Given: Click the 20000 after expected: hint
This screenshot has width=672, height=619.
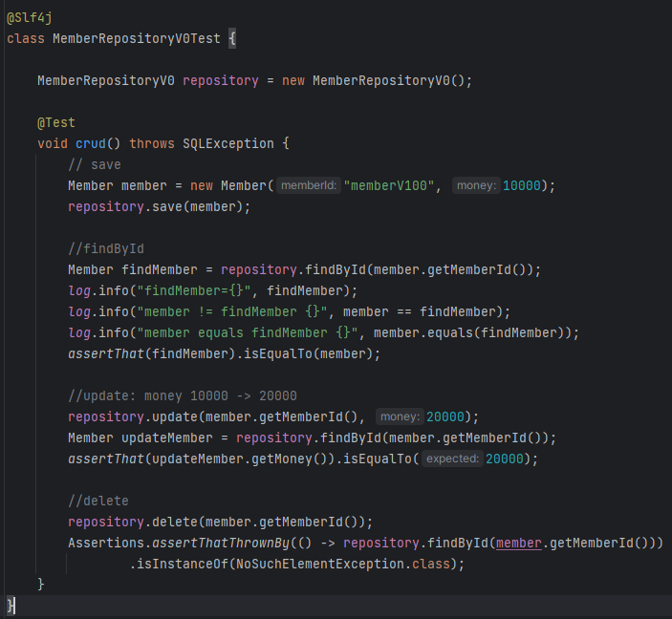Looking at the screenshot, I should tap(505, 459).
